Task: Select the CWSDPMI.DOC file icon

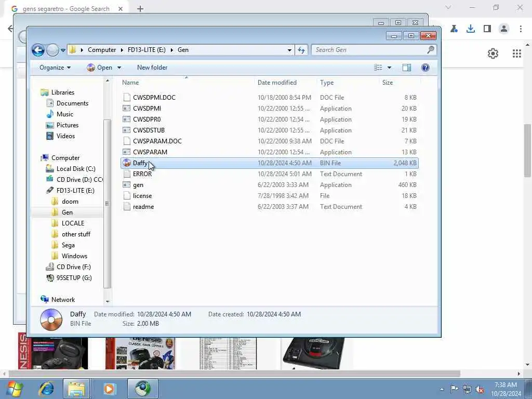Action: 127,97
